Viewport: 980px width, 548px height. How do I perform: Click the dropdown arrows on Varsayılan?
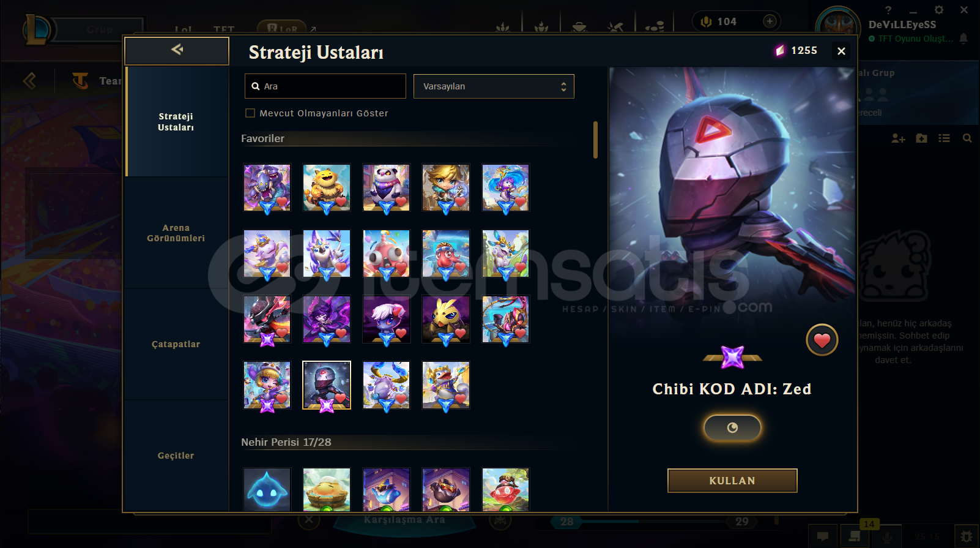click(x=563, y=87)
